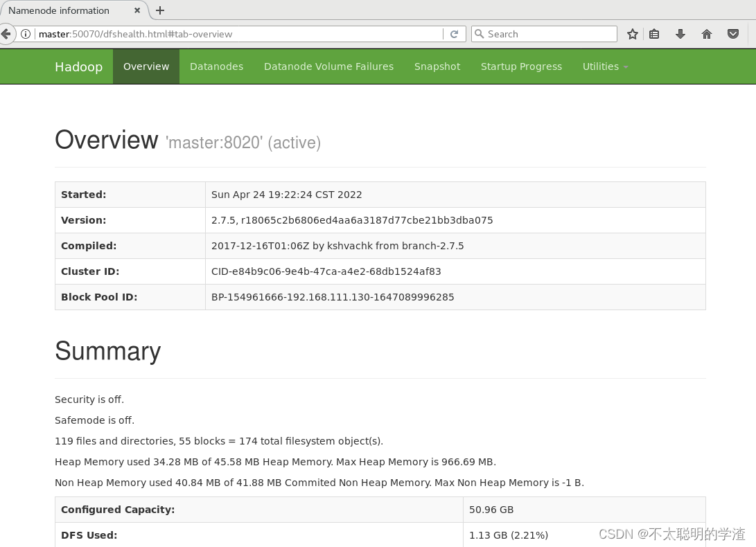Click the 'Compiled:' row label

pyautogui.click(x=89, y=246)
